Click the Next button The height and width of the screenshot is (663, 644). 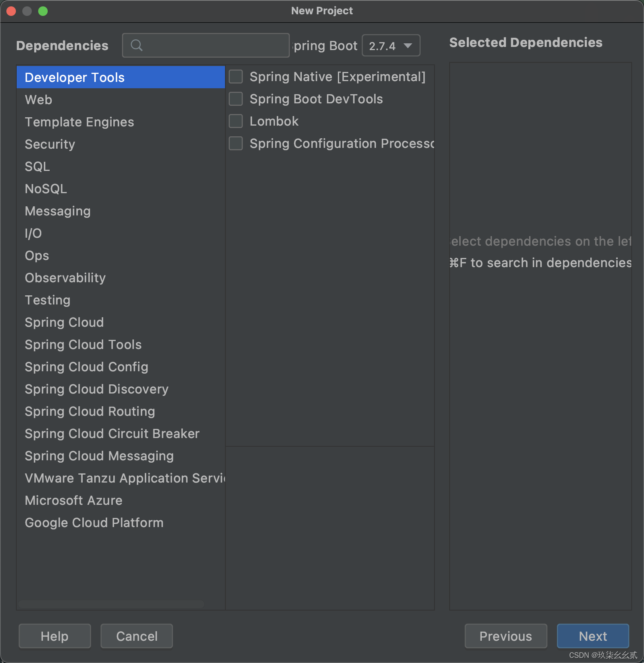click(x=593, y=636)
